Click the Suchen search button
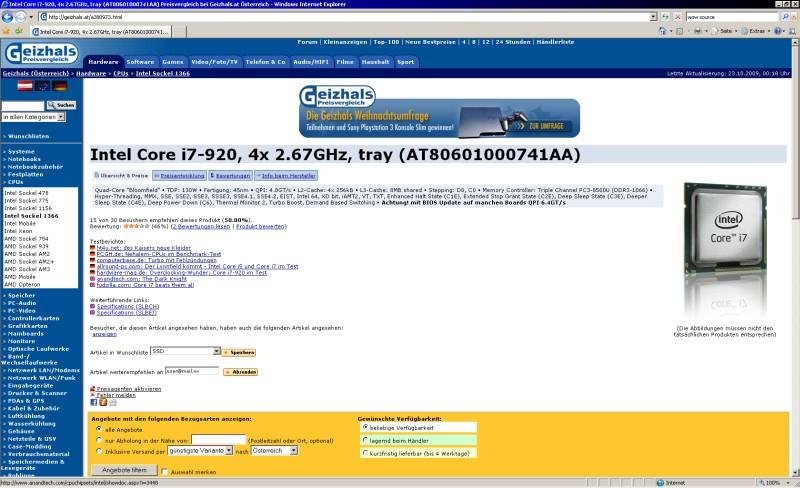This screenshot has width=800, height=488. click(x=61, y=105)
